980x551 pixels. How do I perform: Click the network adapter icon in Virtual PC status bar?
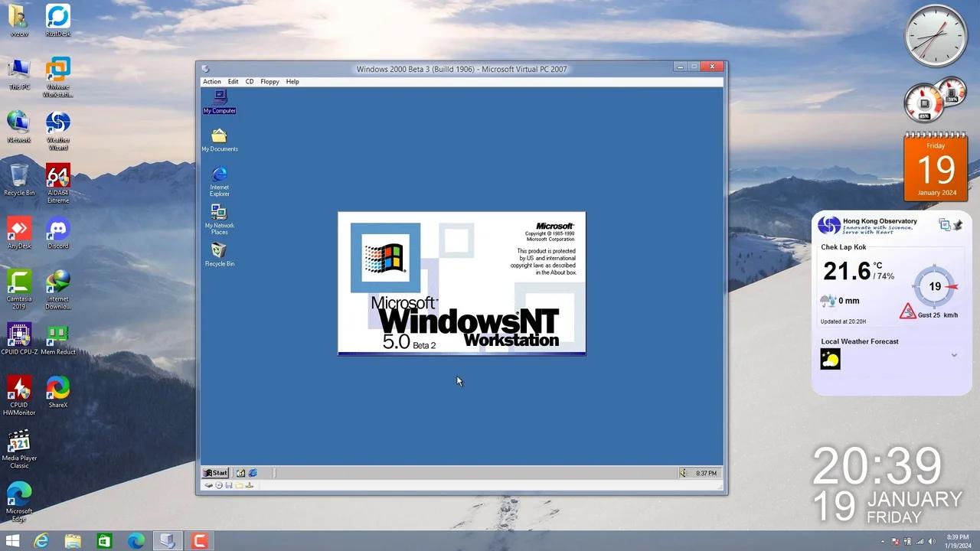250,485
